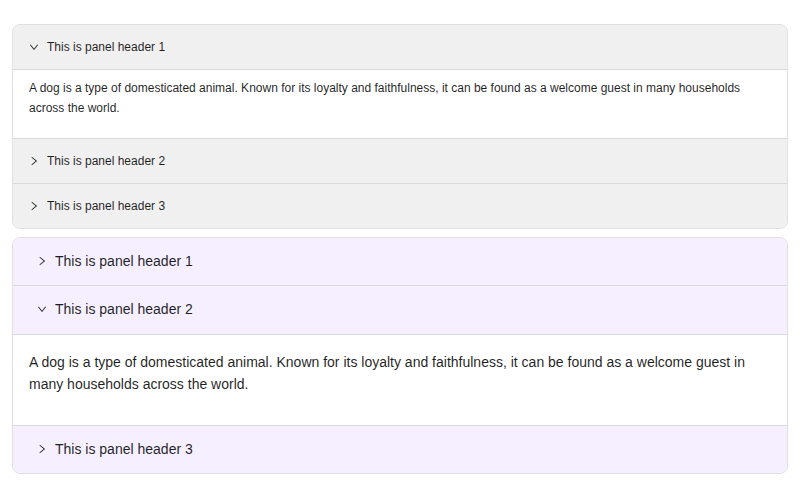Image resolution: width=800 pixels, height=498 pixels.
Task: Click the dog paragraph in the purple accordion
Action: pyautogui.click(x=387, y=373)
